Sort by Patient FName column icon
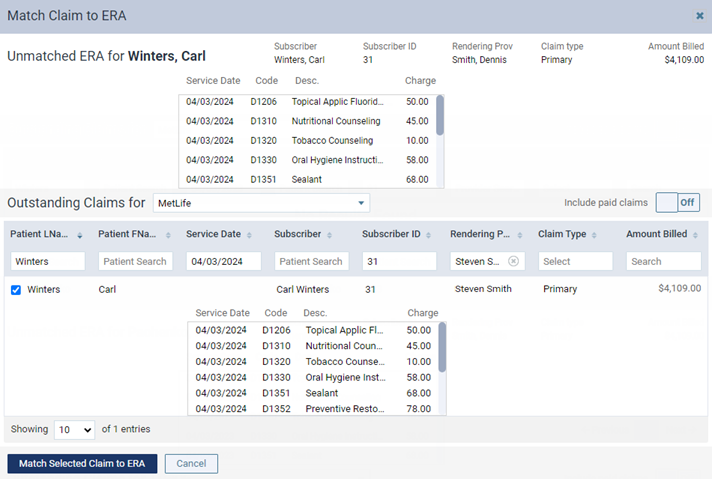The height and width of the screenshot is (479, 712). coord(168,235)
